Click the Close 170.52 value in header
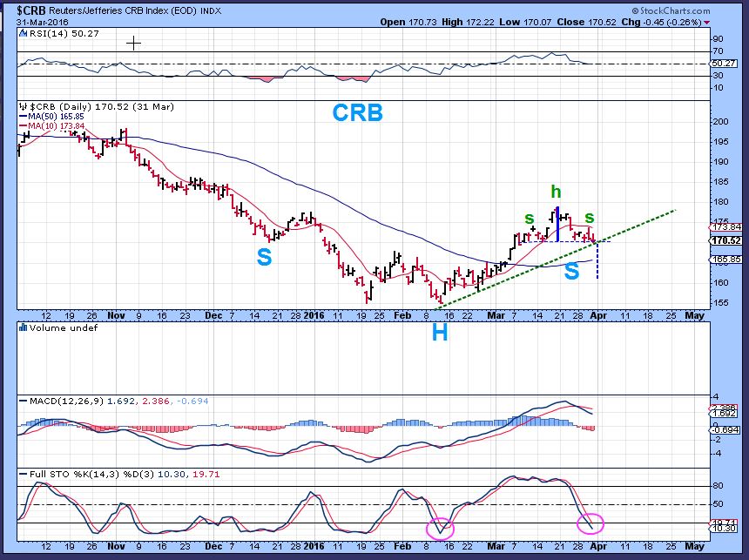The width and height of the screenshot is (749, 560). click(x=585, y=22)
